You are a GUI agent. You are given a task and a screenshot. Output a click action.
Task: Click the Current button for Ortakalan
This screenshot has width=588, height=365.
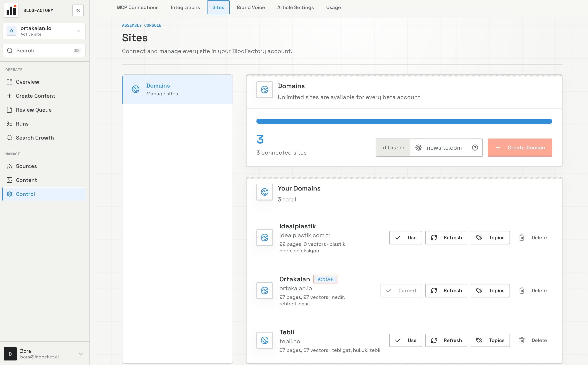point(401,291)
